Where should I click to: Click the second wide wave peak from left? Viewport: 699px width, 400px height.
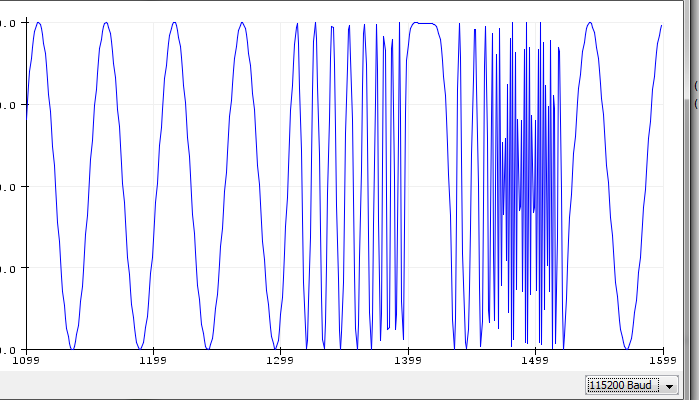107,23
